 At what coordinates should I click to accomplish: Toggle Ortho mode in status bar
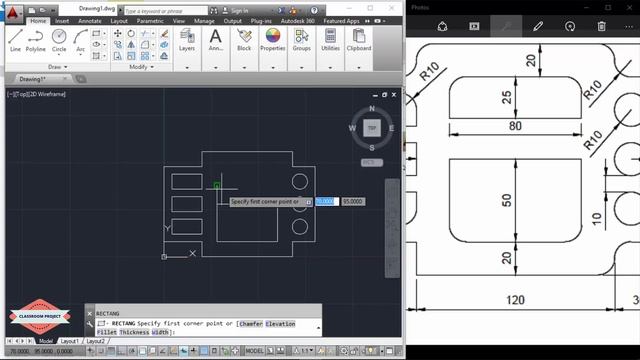tap(121, 351)
